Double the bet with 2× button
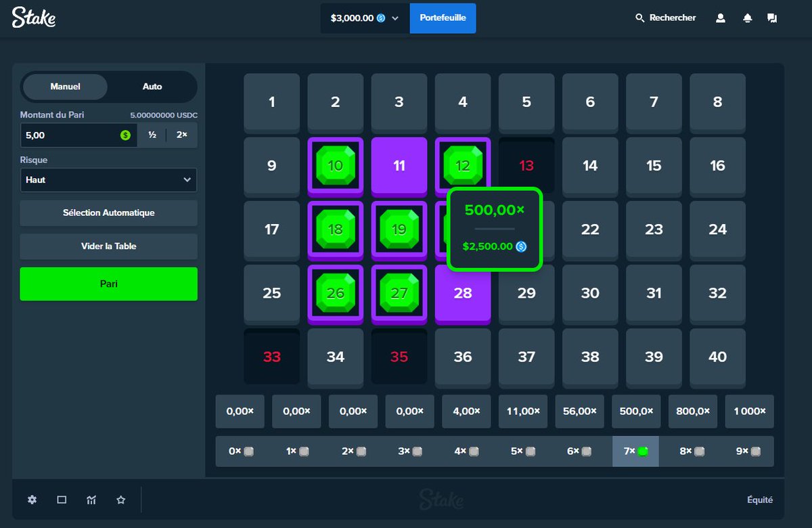Viewport: 812px width, 528px height. pos(182,135)
